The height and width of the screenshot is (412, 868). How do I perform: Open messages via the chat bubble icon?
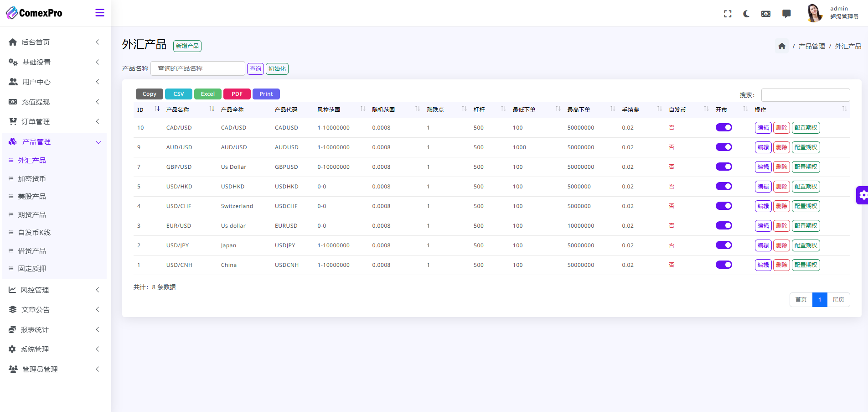[786, 14]
